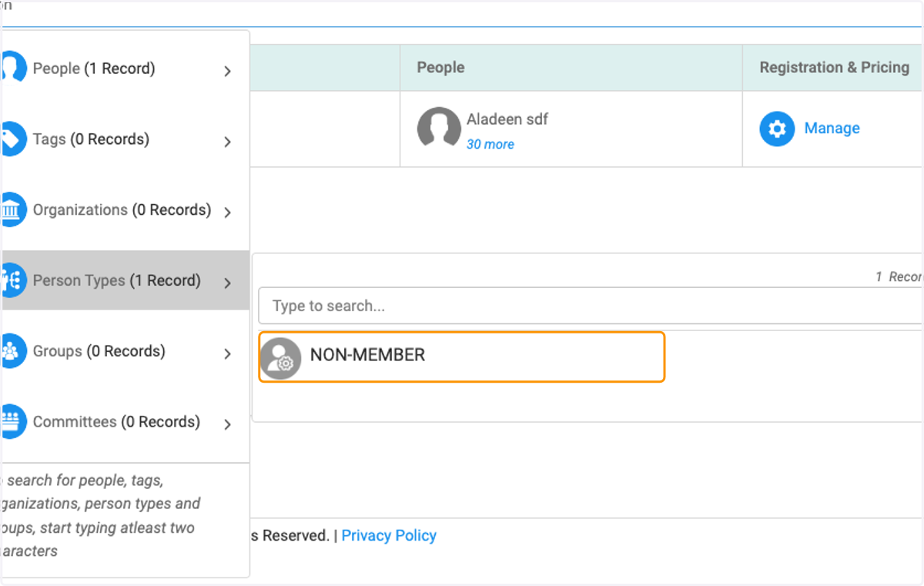
Task: Click the Tags category icon
Action: 13,139
